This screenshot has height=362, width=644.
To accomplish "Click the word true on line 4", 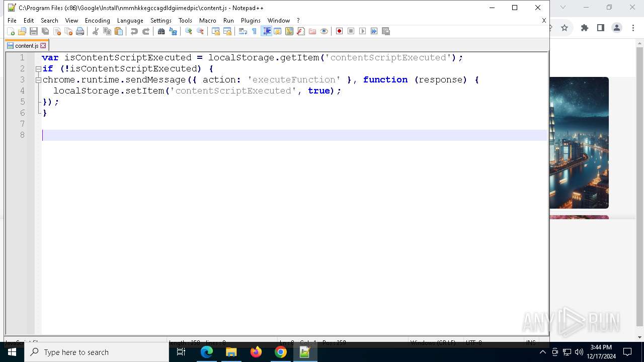I will 319,91.
